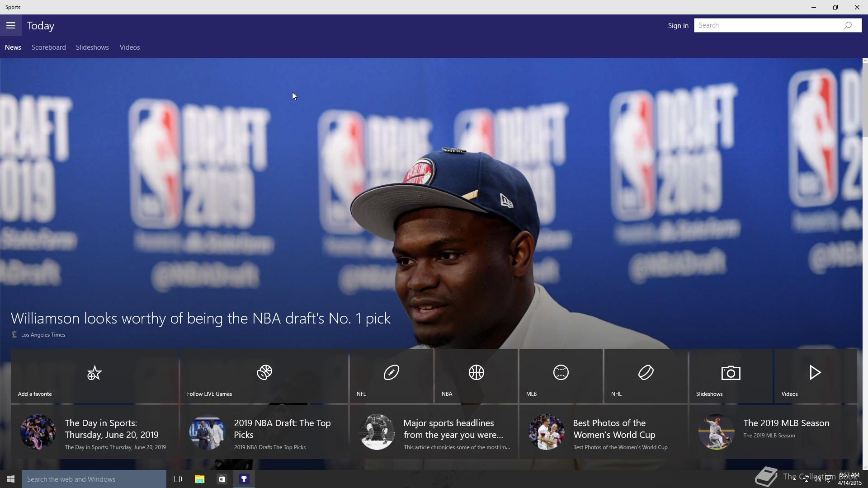Open the Slideshows camera tile
Screen dimensions: 868x488
[731, 376]
